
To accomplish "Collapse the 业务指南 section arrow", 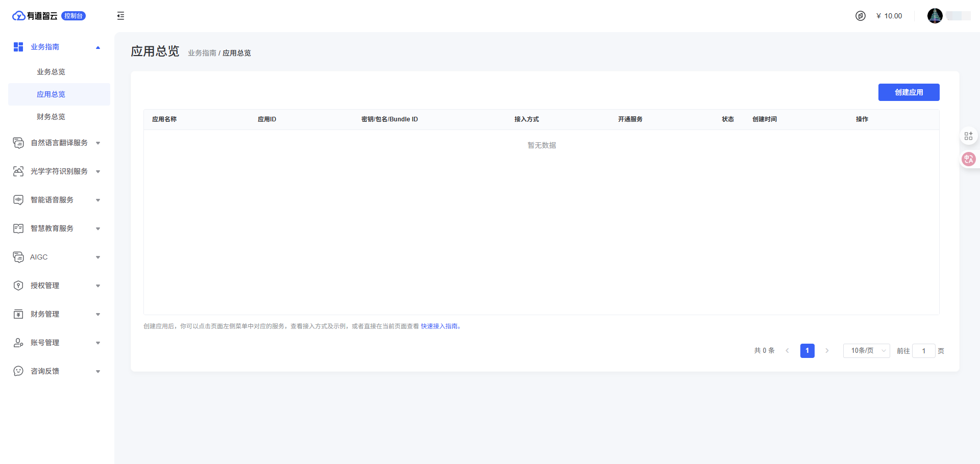I will pyautogui.click(x=98, y=47).
